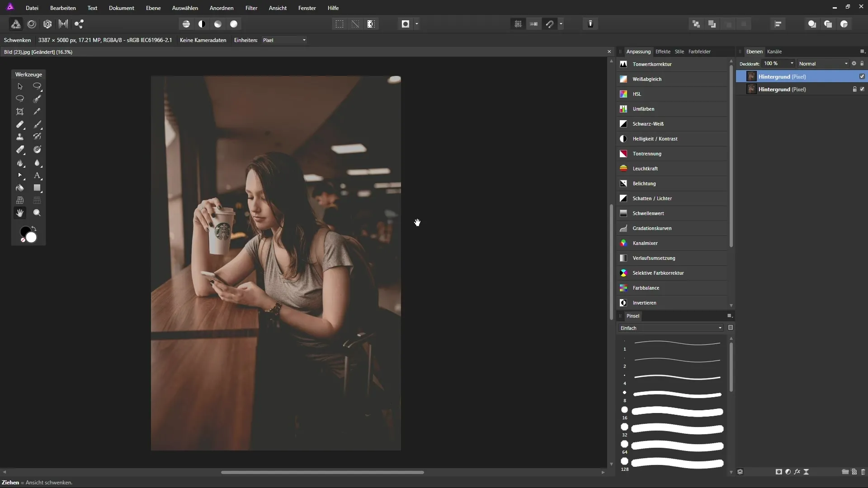
Task: Open brush list options icon beside Einfach
Action: click(731, 328)
